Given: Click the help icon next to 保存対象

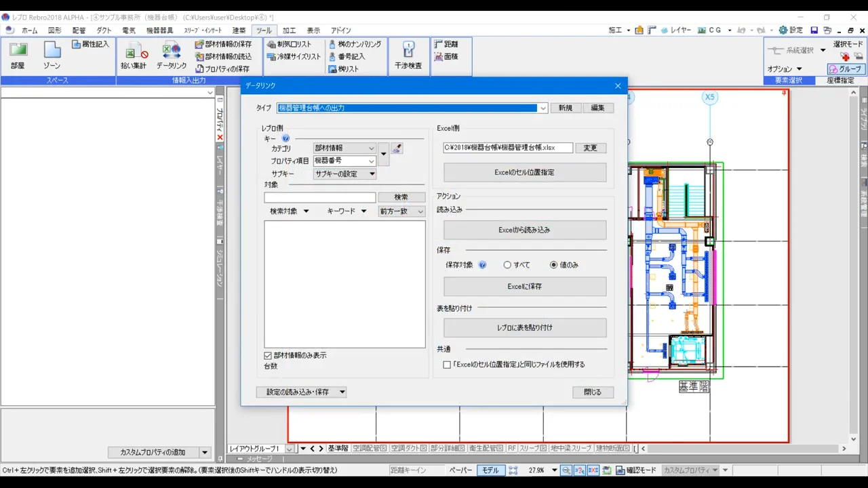Looking at the screenshot, I should click(x=482, y=265).
